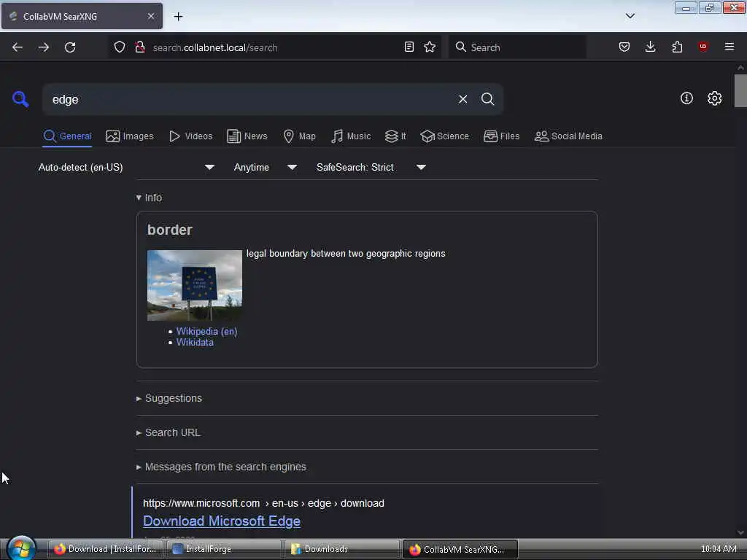Click the SearXNG magnifier logo
The height and width of the screenshot is (560, 747).
click(20, 99)
